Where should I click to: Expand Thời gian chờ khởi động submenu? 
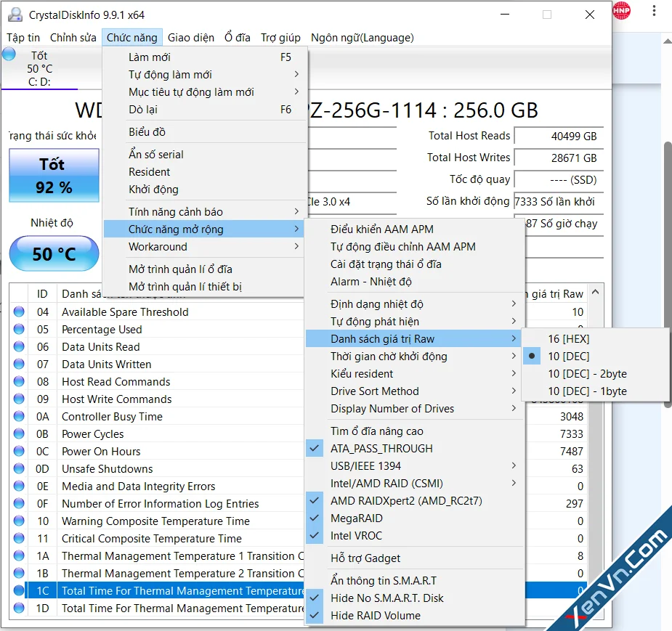coord(415,356)
